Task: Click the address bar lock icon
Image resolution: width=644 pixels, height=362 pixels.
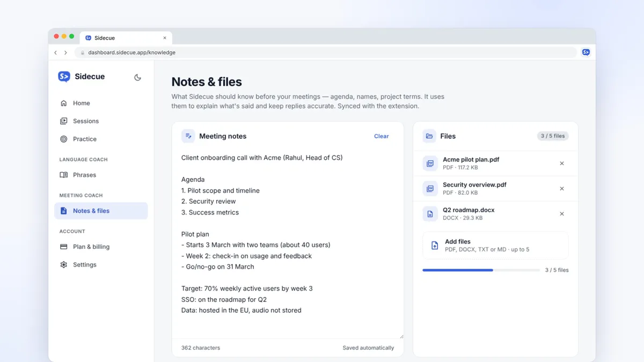Action: point(83,53)
